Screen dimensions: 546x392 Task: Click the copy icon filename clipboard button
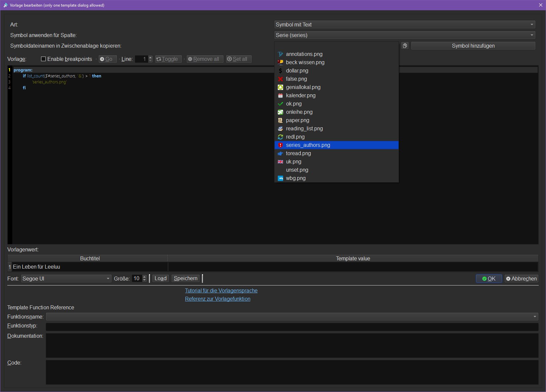click(x=405, y=46)
